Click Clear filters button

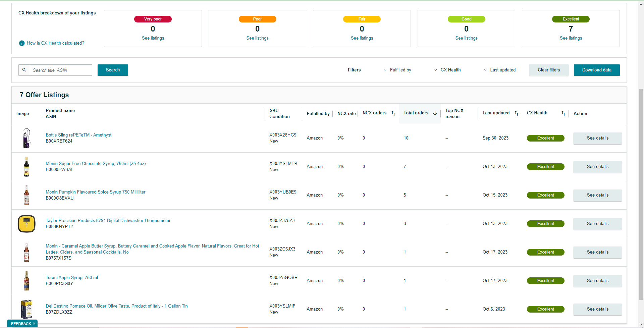point(549,70)
